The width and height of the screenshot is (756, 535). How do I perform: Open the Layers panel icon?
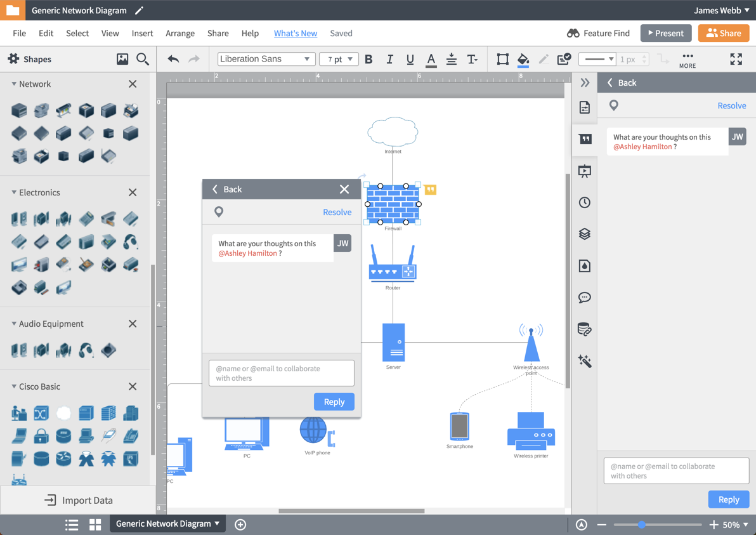[584, 234]
